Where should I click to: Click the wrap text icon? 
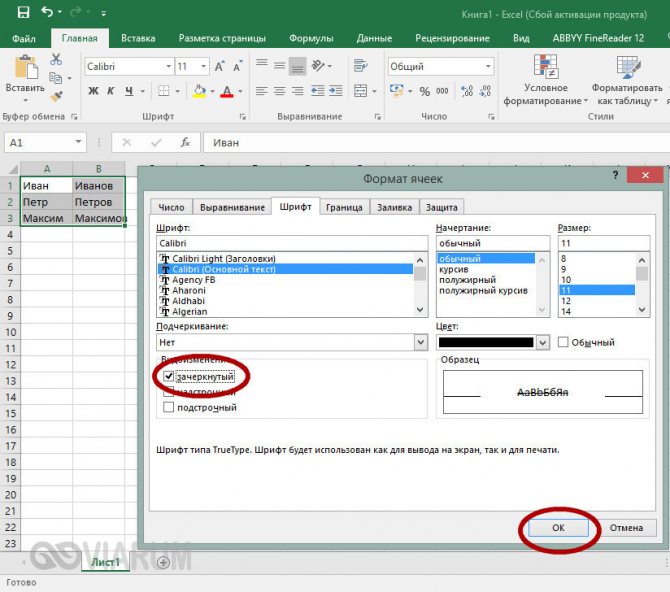click(x=361, y=65)
